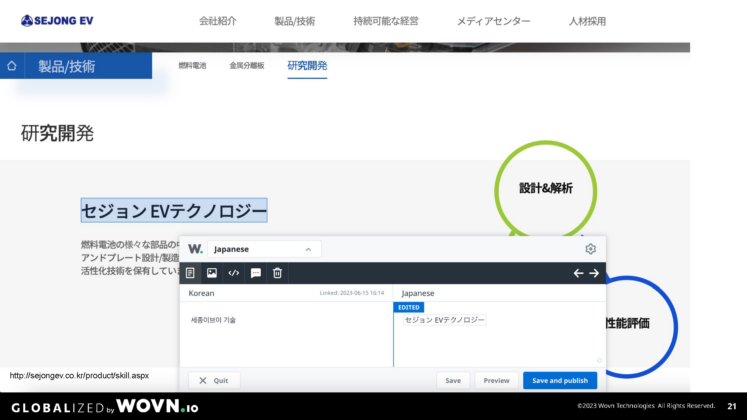Click the Japanese column label
Image resolution: width=747 pixels, height=420 pixels.
tap(418, 293)
